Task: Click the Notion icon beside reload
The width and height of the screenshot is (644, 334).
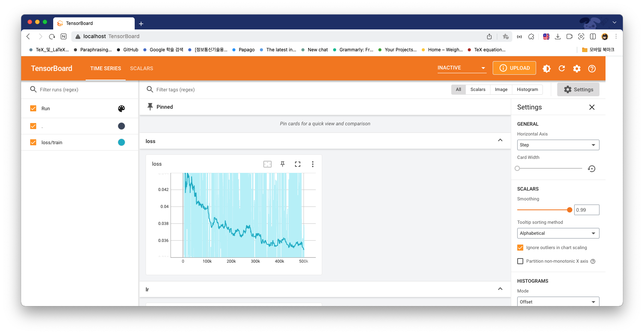Action: point(64,36)
